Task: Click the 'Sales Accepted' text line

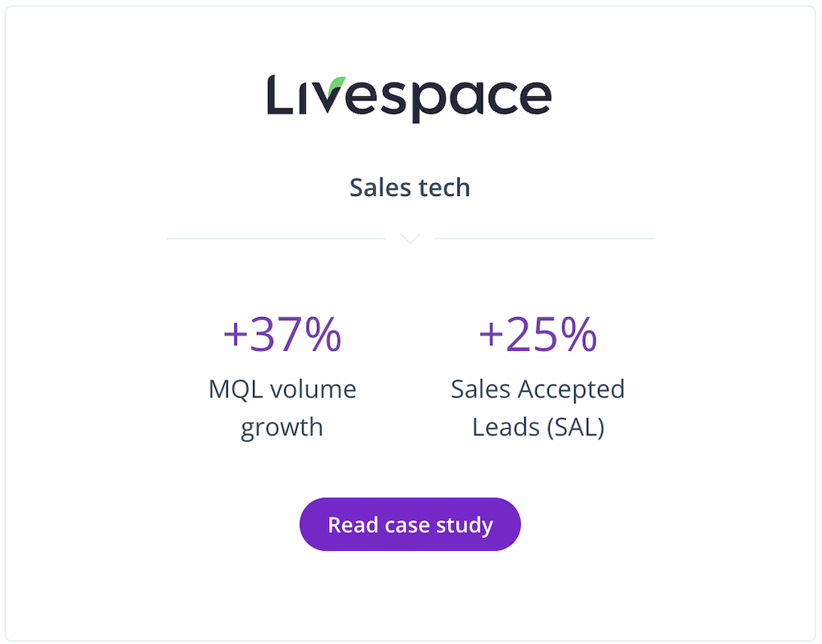Action: click(538, 389)
